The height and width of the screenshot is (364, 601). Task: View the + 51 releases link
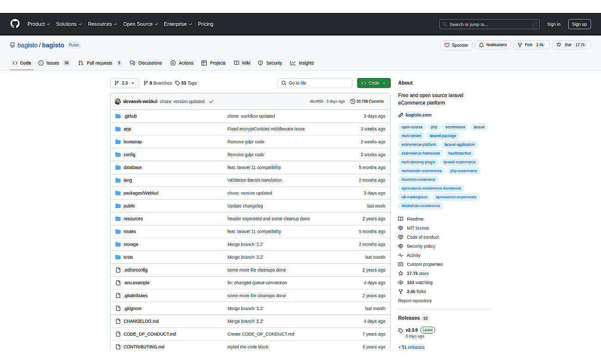(411, 347)
